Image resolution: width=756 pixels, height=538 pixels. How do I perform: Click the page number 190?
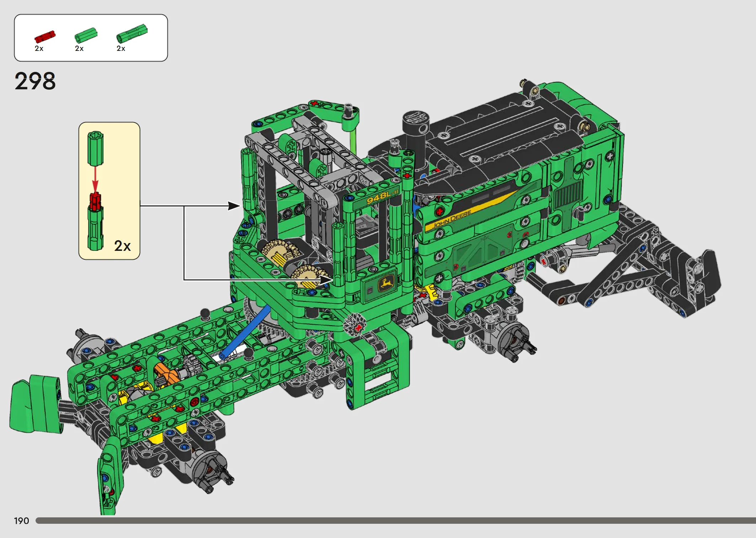(21, 521)
